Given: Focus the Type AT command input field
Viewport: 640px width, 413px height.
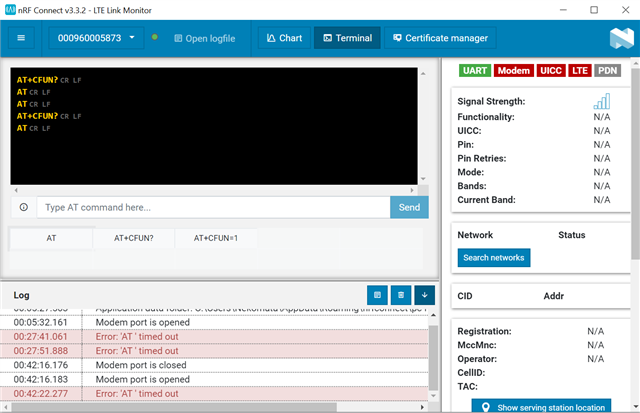Looking at the screenshot, I should 213,207.
